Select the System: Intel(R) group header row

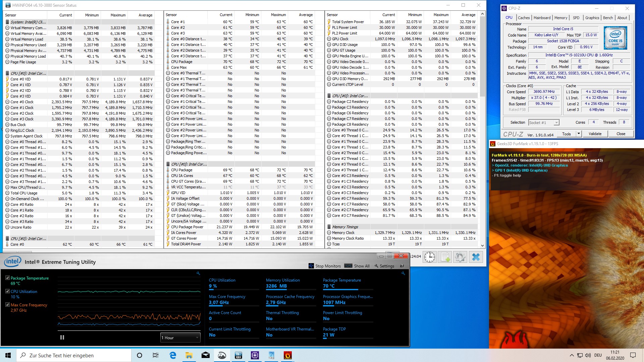pos(79,22)
